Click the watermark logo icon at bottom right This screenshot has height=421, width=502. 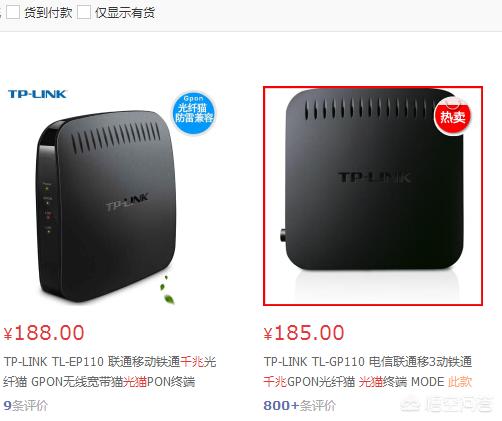click(x=411, y=405)
